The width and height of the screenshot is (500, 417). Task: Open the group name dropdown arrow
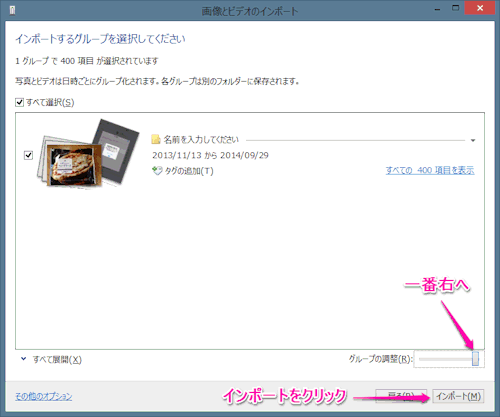coord(473,140)
